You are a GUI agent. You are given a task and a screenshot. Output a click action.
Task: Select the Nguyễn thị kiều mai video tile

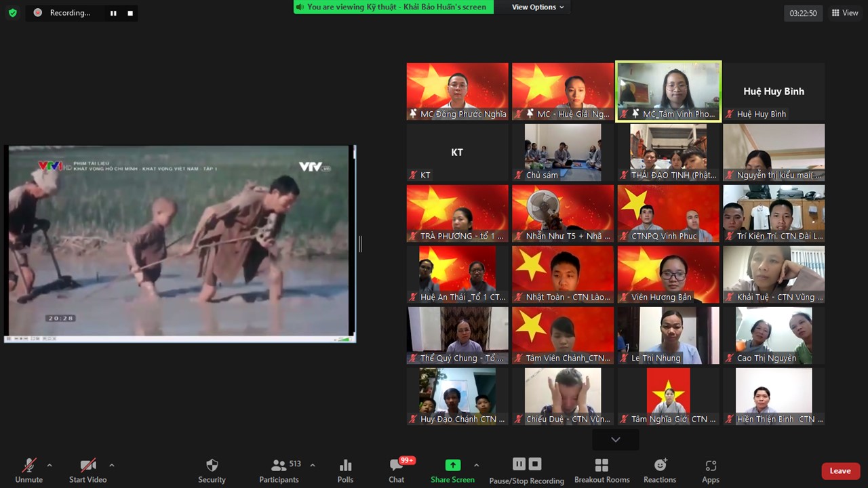(774, 152)
